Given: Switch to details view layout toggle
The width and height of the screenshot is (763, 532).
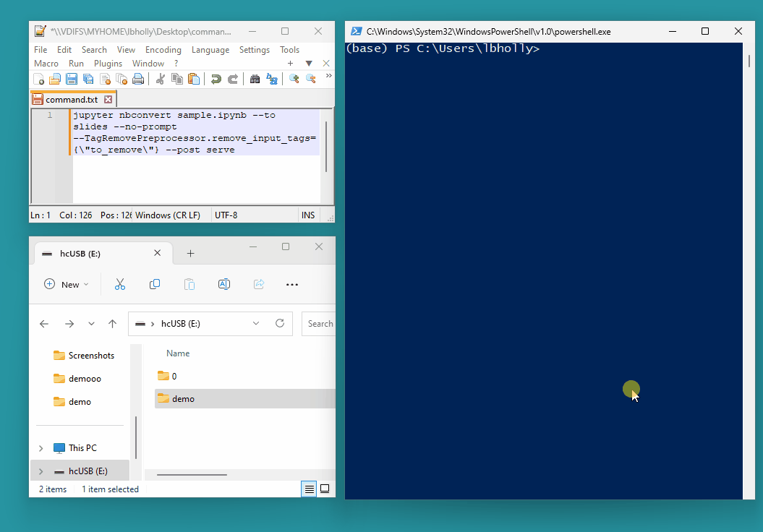Looking at the screenshot, I should point(310,489).
